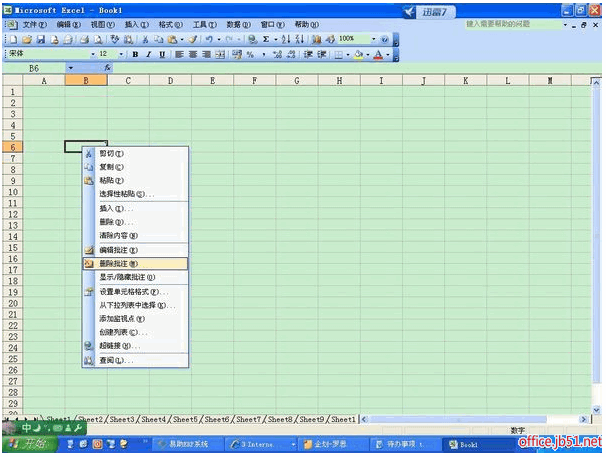Expand the AutoSum functions dropdown arrow
The image size is (606, 457).
276,39
